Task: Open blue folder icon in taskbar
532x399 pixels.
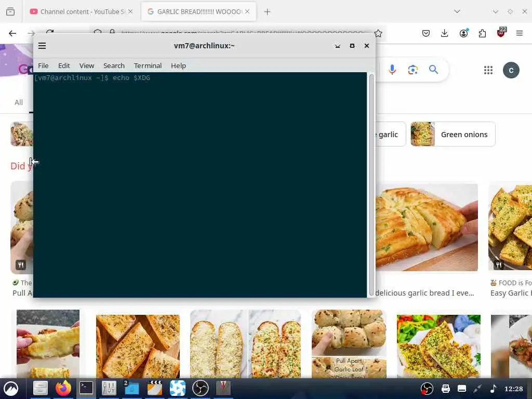Action: 131,388
